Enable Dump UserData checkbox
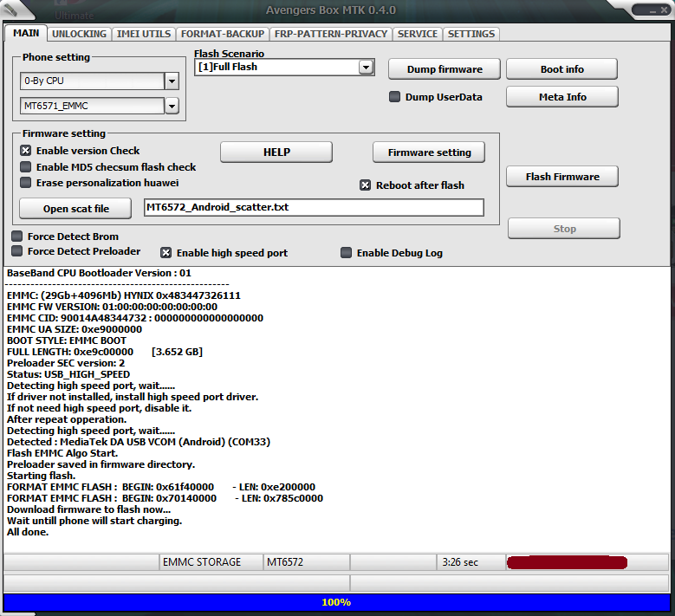Image resolution: width=675 pixels, height=616 pixels. 394,97
